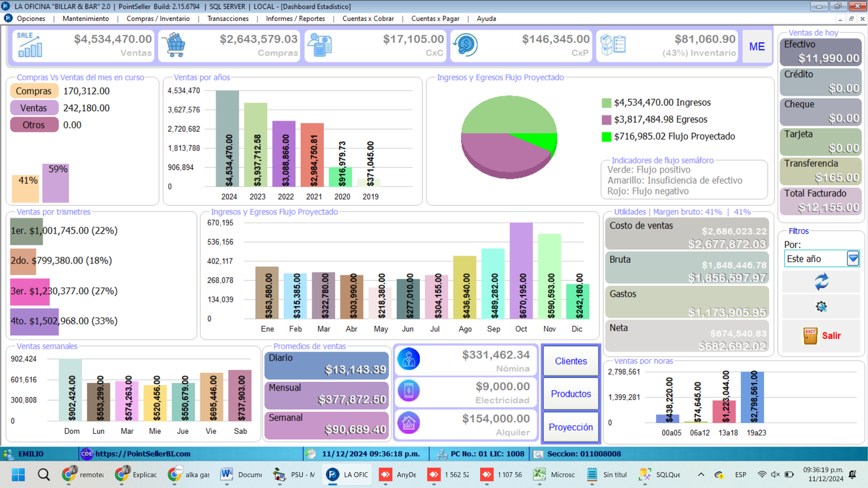The image size is (868, 488).
Task: Open the Cuentas x Cobrar menu
Action: [368, 18]
